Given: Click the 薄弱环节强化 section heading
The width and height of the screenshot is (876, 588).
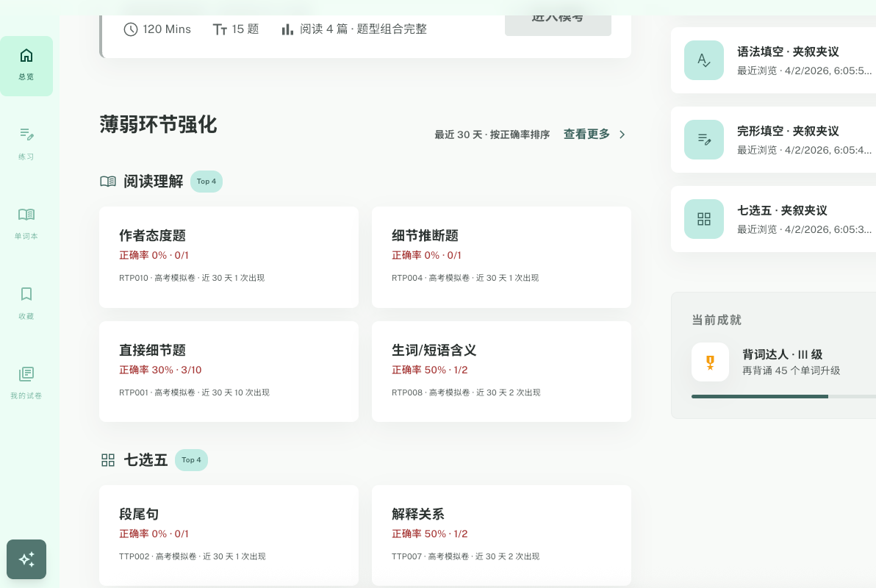Looking at the screenshot, I should click(x=158, y=125).
